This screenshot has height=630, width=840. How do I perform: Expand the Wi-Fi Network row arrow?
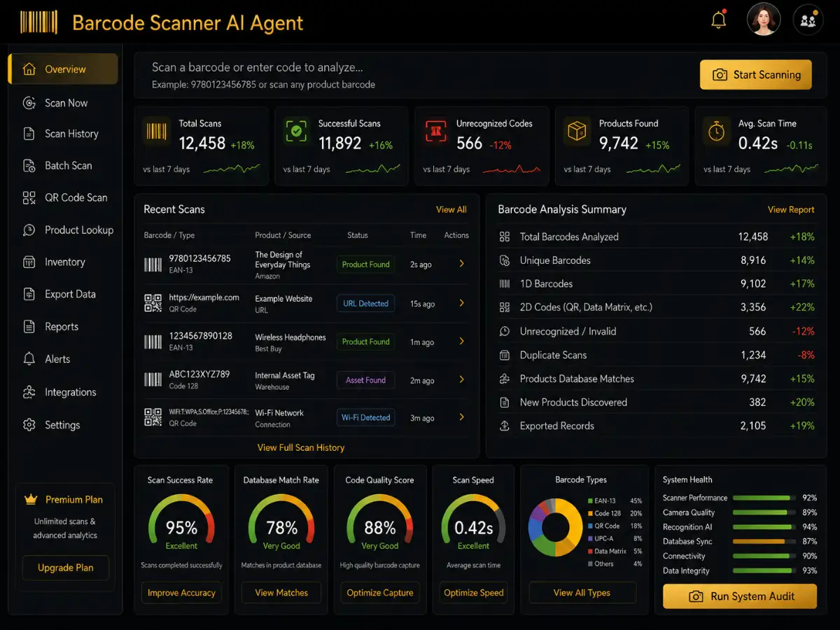click(x=461, y=417)
